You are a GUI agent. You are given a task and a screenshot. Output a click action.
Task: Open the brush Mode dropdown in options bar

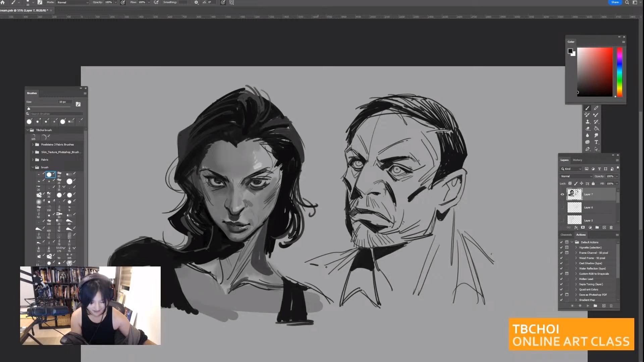click(72, 2)
